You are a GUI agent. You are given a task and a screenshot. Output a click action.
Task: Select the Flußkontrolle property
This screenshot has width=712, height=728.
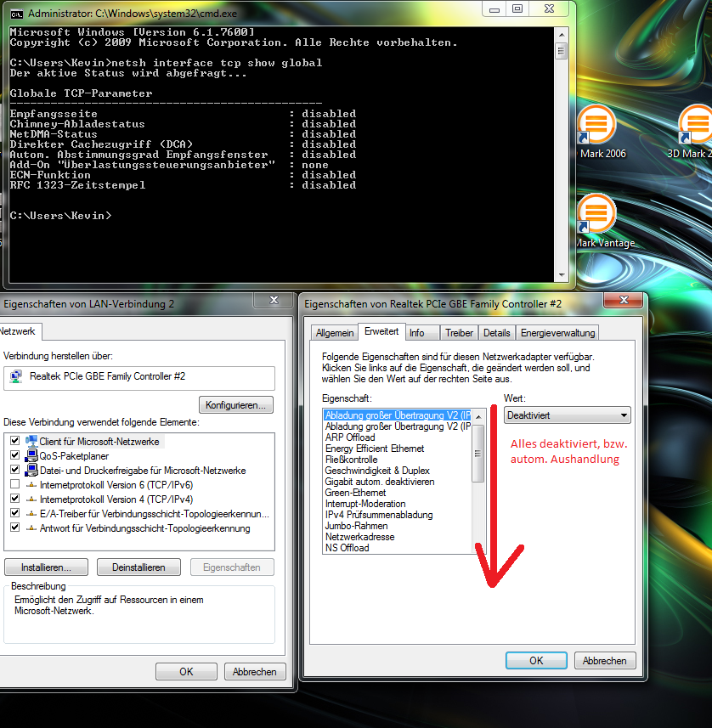(351, 460)
